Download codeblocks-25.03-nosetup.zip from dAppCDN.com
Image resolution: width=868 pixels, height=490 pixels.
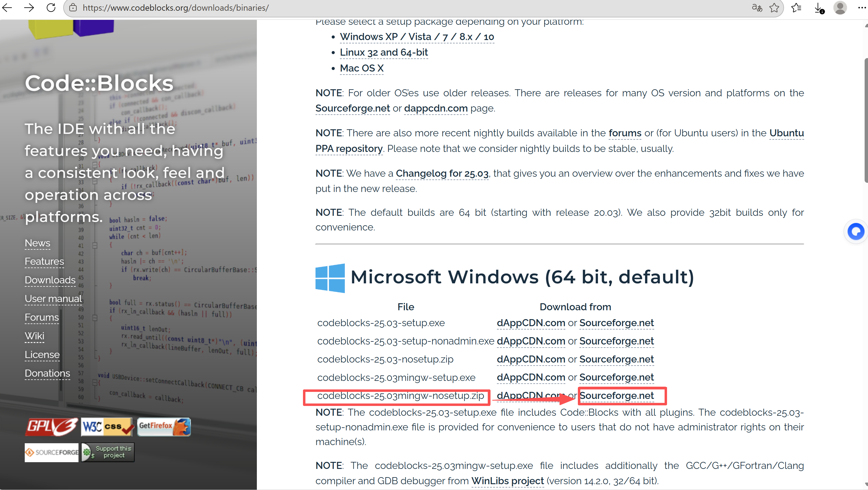click(x=531, y=359)
